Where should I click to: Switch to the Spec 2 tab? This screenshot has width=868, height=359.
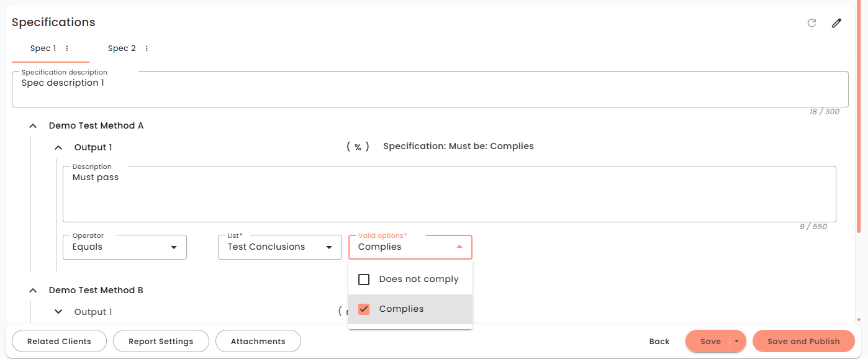(122, 48)
